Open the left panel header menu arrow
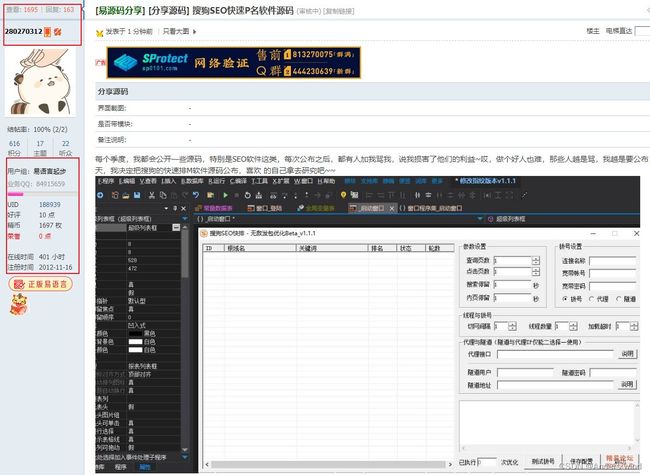 point(166,208)
